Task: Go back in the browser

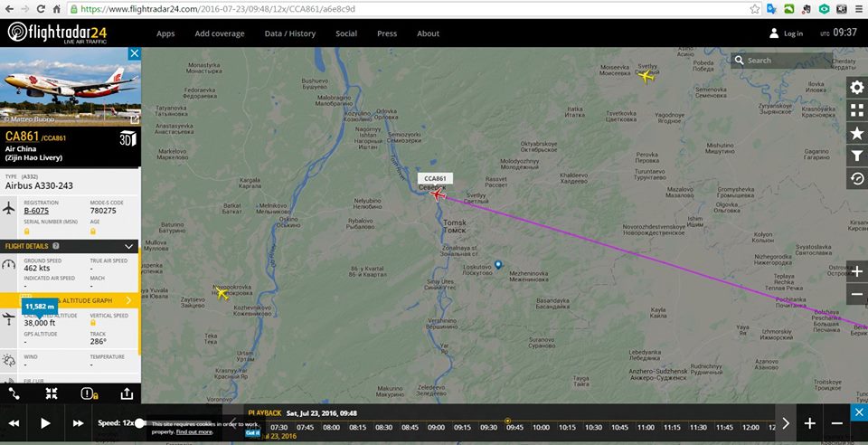Action: [10, 9]
